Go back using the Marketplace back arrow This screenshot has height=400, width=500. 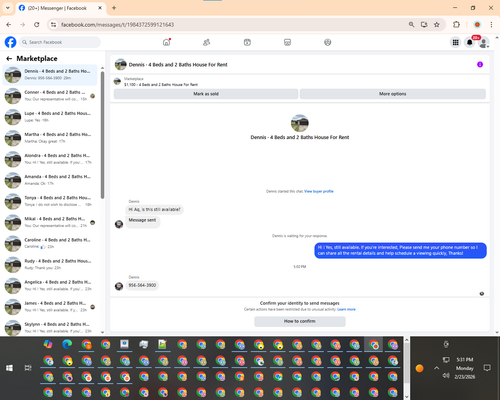click(9, 59)
